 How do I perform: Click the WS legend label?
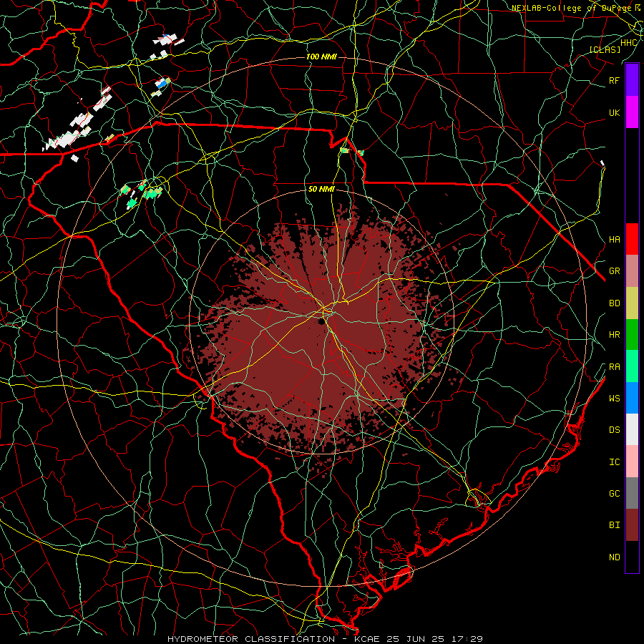tap(614, 398)
